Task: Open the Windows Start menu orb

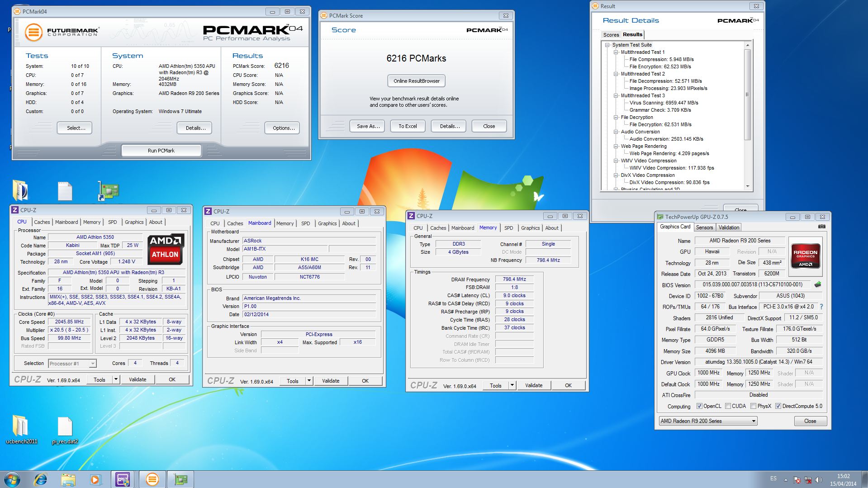Action: (12, 479)
